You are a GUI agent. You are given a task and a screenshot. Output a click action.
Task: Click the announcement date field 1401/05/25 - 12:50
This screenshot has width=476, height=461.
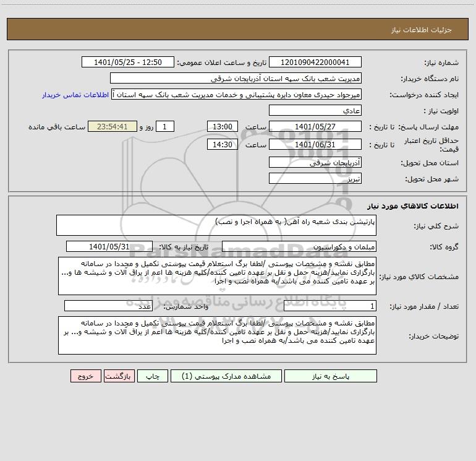128,62
